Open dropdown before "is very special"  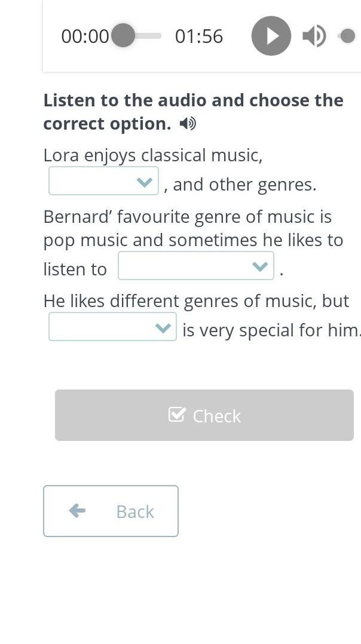click(112, 327)
